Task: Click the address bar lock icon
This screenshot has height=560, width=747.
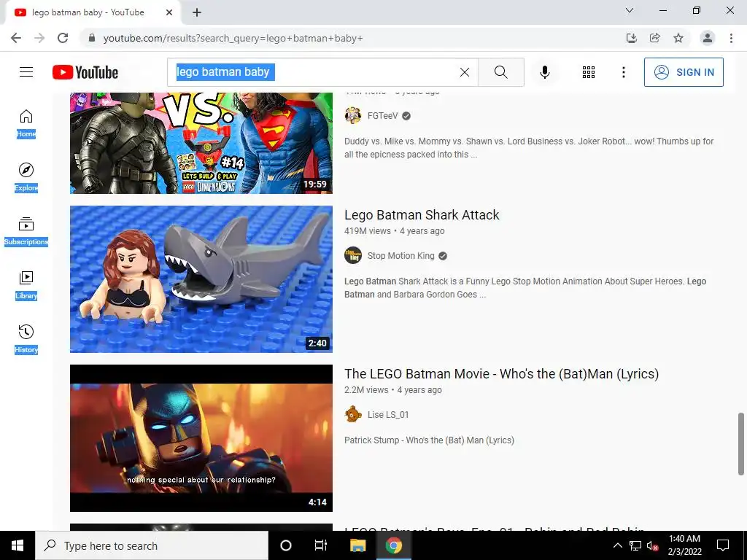Action: click(x=92, y=38)
